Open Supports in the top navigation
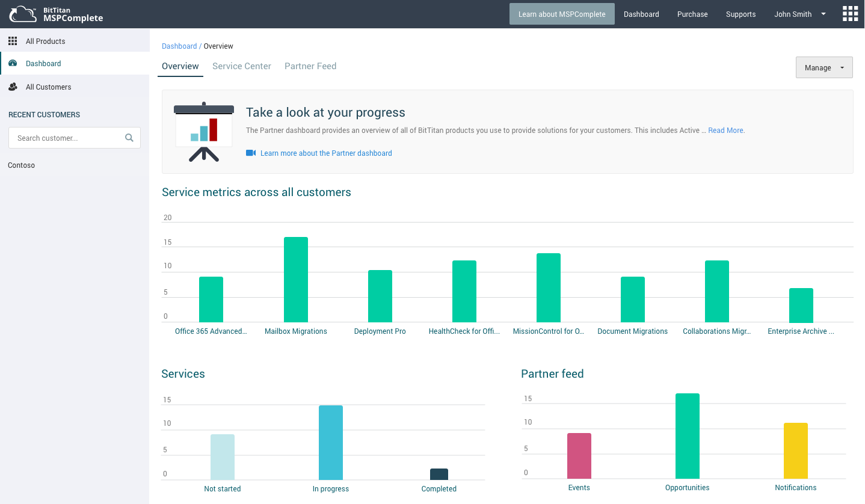Image resolution: width=865 pixels, height=504 pixels. click(x=740, y=14)
